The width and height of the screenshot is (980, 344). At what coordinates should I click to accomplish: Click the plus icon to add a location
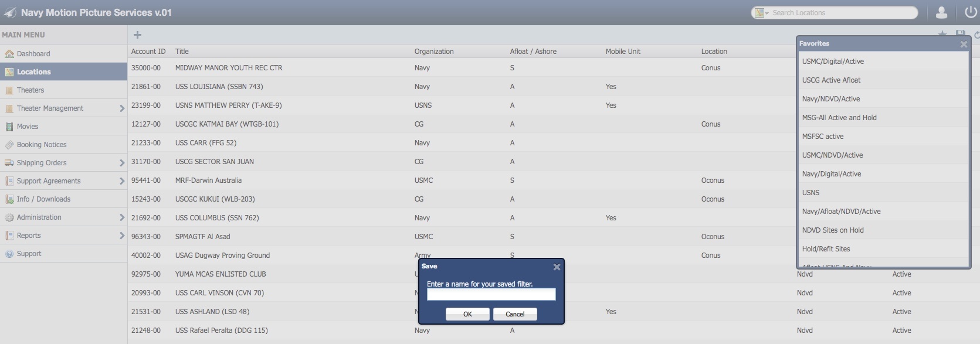(137, 35)
